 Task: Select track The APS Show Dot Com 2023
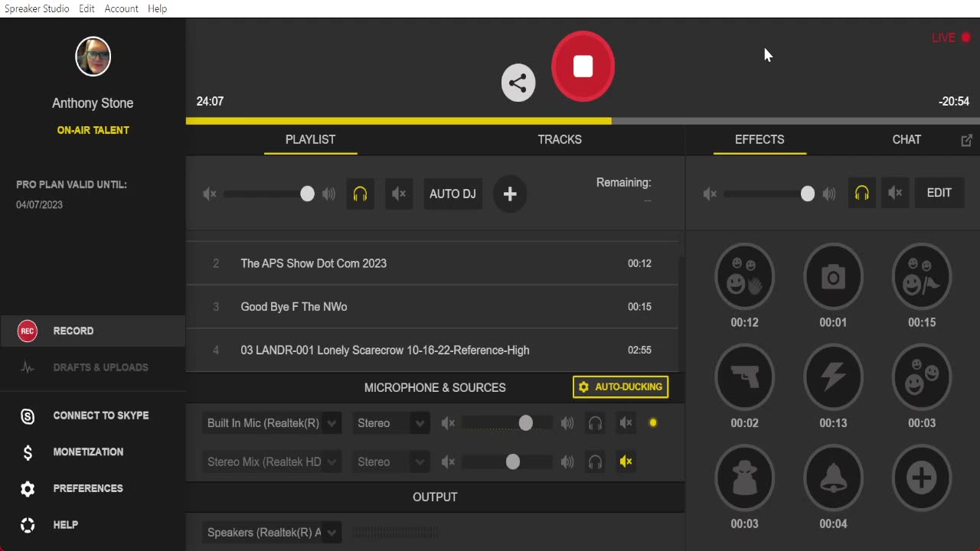click(433, 263)
